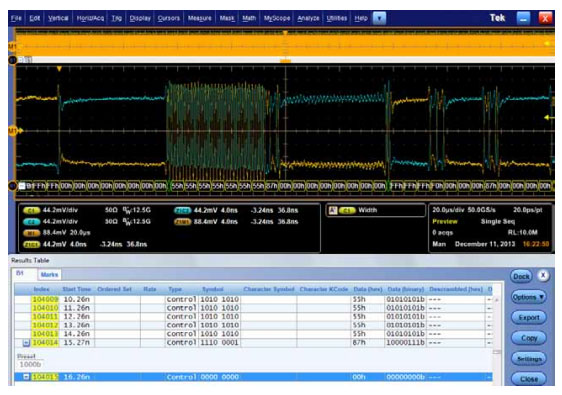This screenshot has width=562, height=395.
Task: Click the 20.0µs/div horizontal scale readout
Action: point(449,210)
